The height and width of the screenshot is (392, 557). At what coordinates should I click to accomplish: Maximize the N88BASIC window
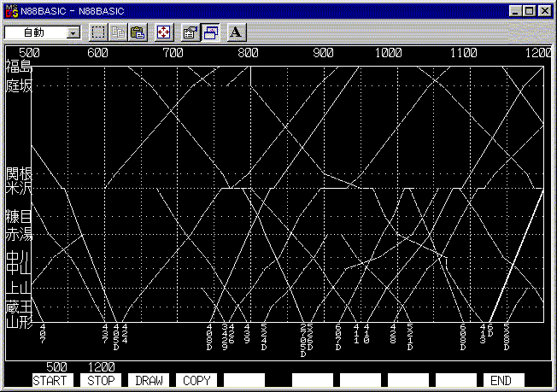click(x=529, y=10)
